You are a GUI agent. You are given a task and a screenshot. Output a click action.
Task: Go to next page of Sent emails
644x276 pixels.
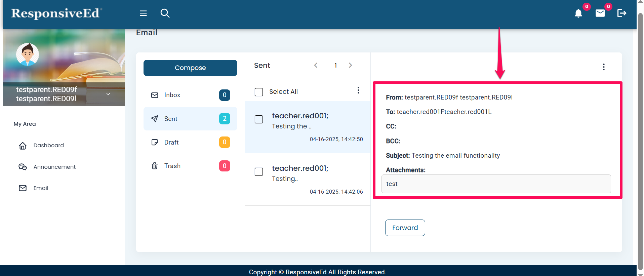click(350, 65)
